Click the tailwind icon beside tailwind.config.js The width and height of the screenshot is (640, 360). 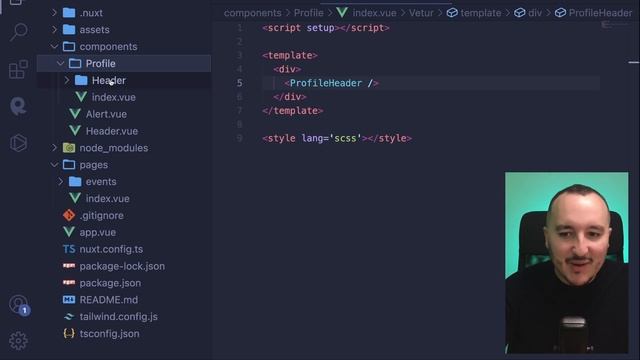[x=69, y=317]
